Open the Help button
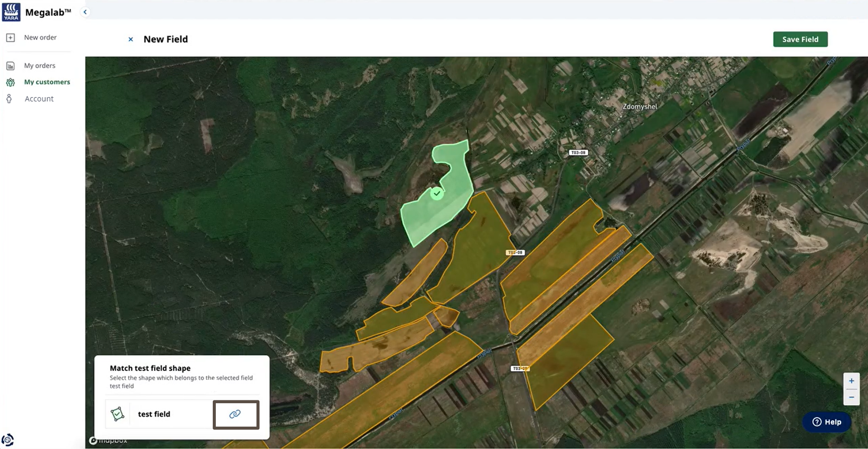Viewport: 868px width, 449px height. 826,422
